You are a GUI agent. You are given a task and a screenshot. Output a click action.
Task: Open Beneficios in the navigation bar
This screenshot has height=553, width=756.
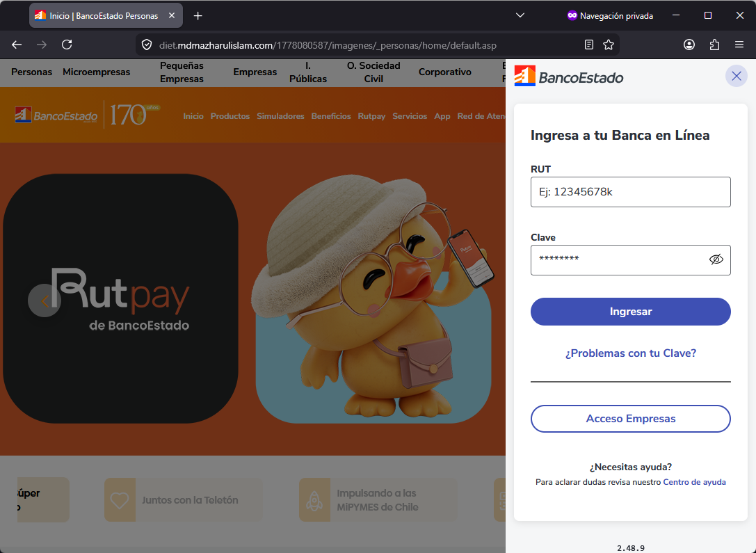pos(331,116)
